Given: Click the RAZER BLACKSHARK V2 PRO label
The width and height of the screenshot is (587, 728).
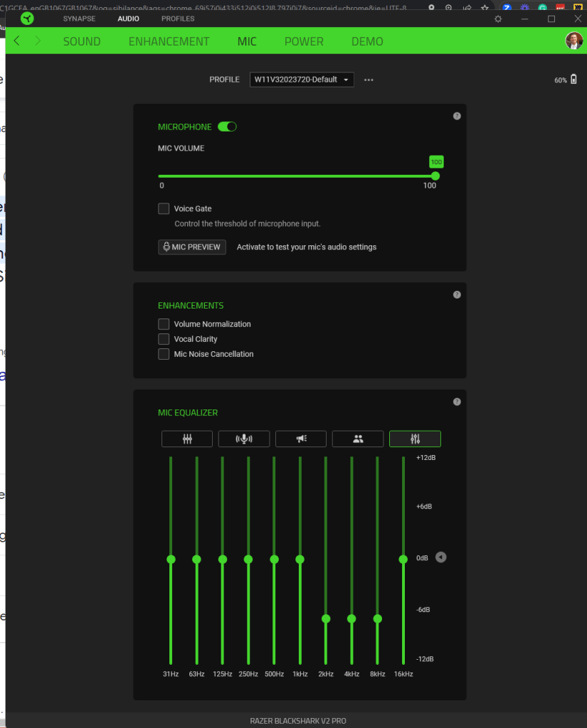Looking at the screenshot, I should pos(298,721).
